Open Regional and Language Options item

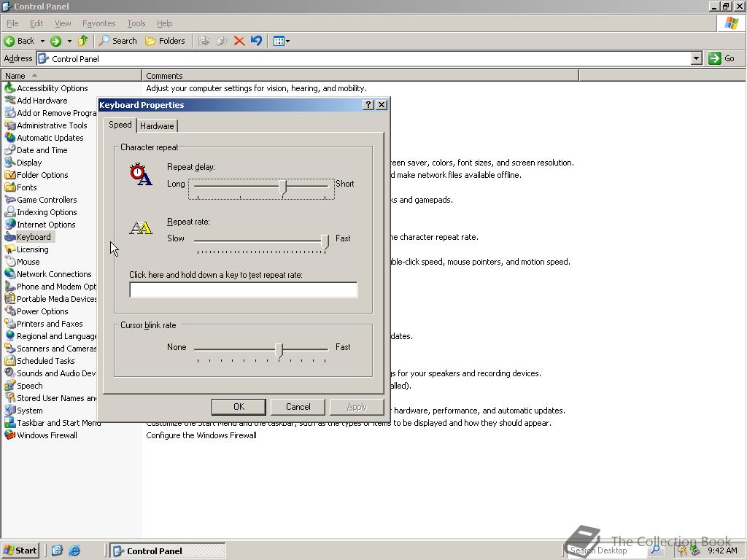[x=50, y=335]
